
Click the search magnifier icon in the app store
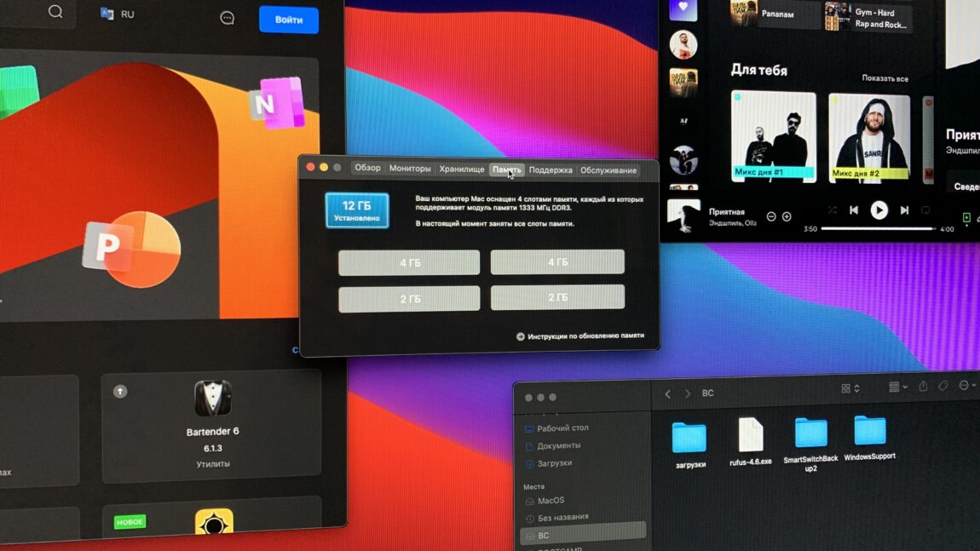[55, 12]
